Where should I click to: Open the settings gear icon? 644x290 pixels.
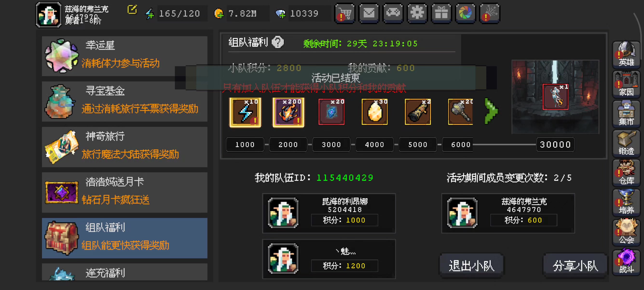point(417,14)
